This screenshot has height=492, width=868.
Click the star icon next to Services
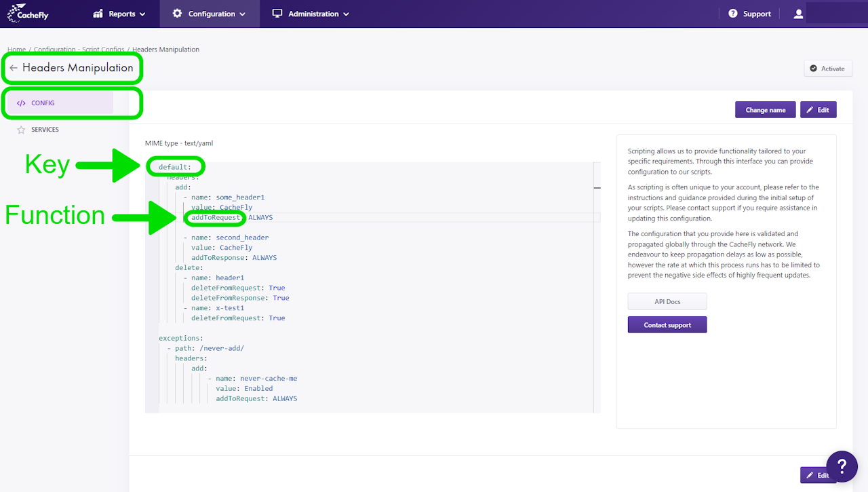click(21, 130)
